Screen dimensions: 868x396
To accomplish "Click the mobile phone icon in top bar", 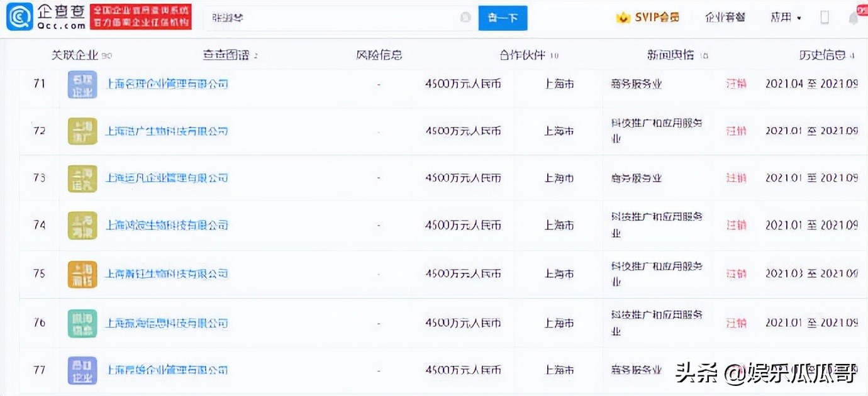I will pyautogui.click(x=824, y=17).
